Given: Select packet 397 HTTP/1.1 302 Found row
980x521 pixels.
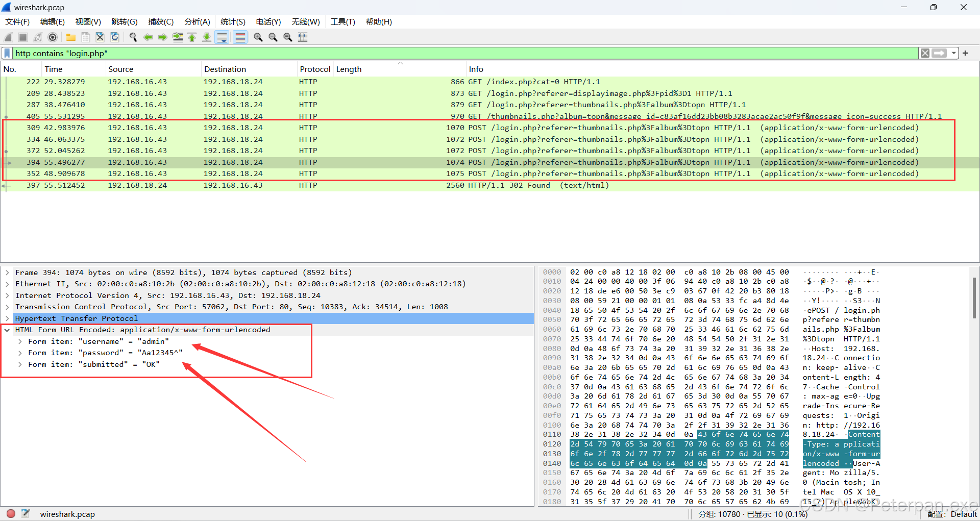Looking at the screenshot, I should [x=490, y=185].
